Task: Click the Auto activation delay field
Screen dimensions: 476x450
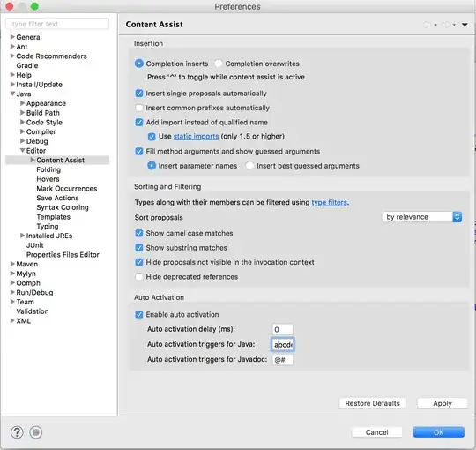Action: coord(283,329)
